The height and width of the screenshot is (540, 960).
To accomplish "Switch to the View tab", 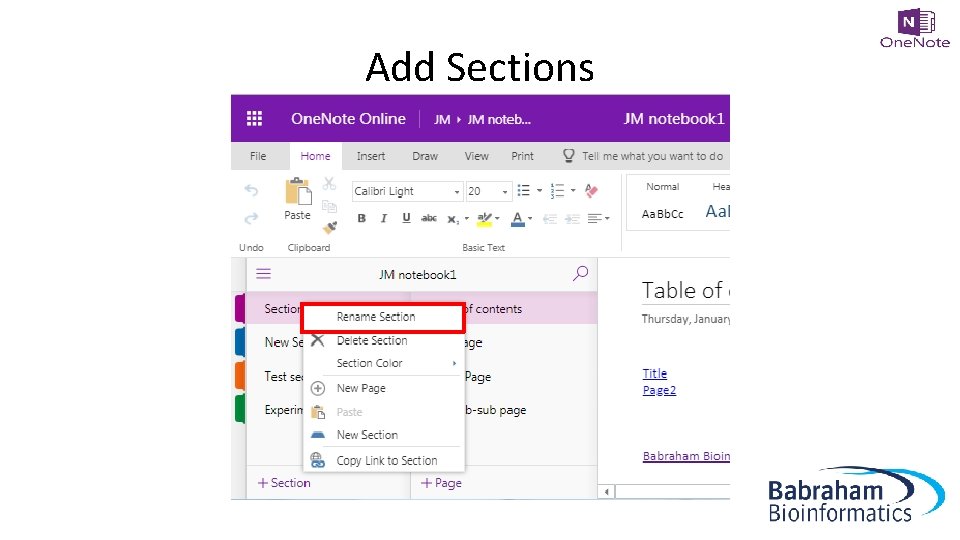I will click(x=476, y=156).
